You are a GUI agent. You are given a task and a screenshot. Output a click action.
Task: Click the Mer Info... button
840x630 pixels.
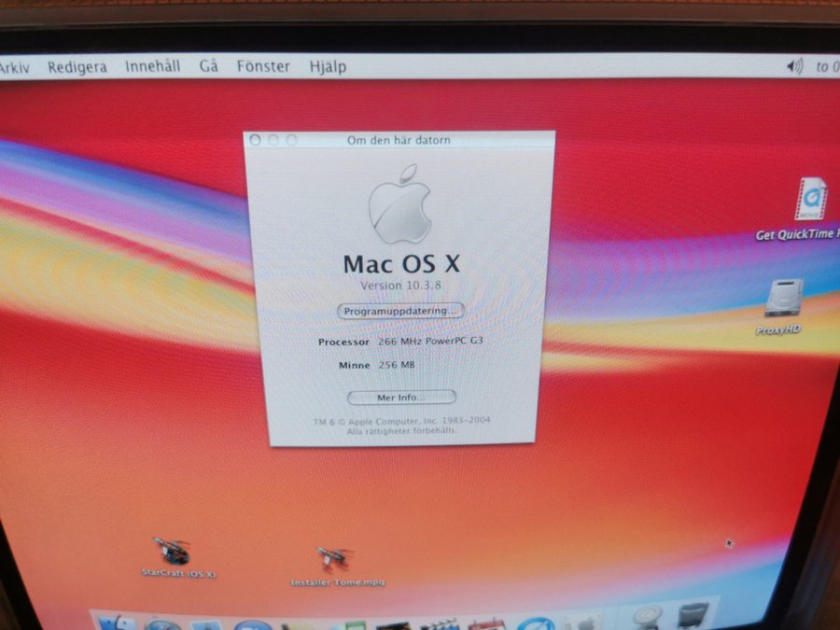click(401, 398)
